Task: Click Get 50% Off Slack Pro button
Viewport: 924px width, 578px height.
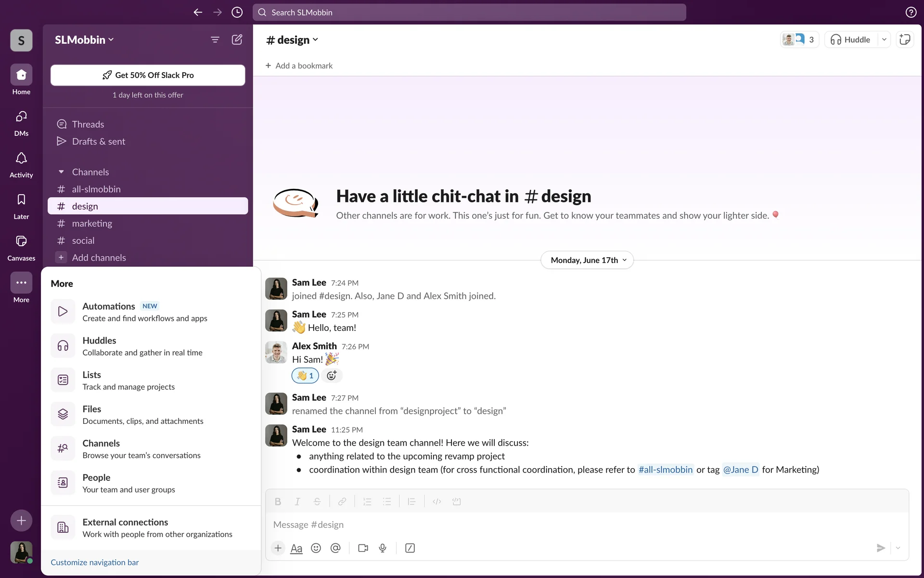Action: click(148, 75)
